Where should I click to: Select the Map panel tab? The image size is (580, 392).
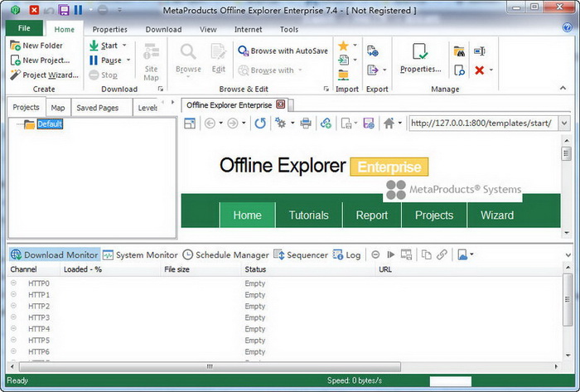58,108
